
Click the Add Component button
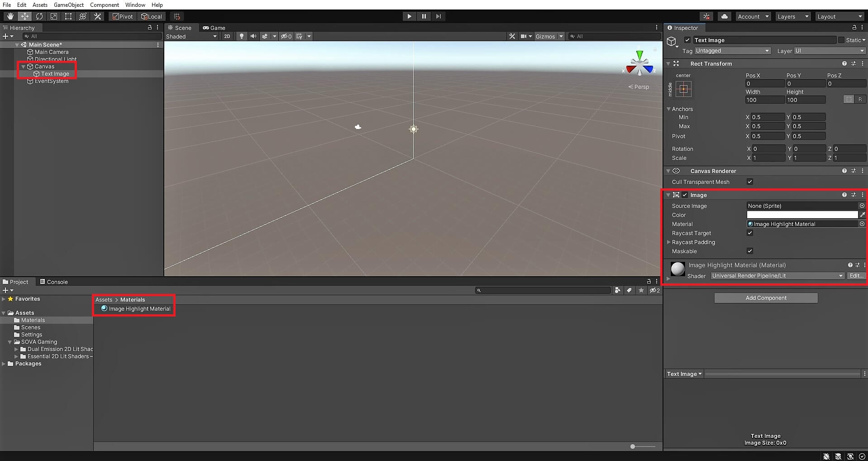tap(766, 298)
